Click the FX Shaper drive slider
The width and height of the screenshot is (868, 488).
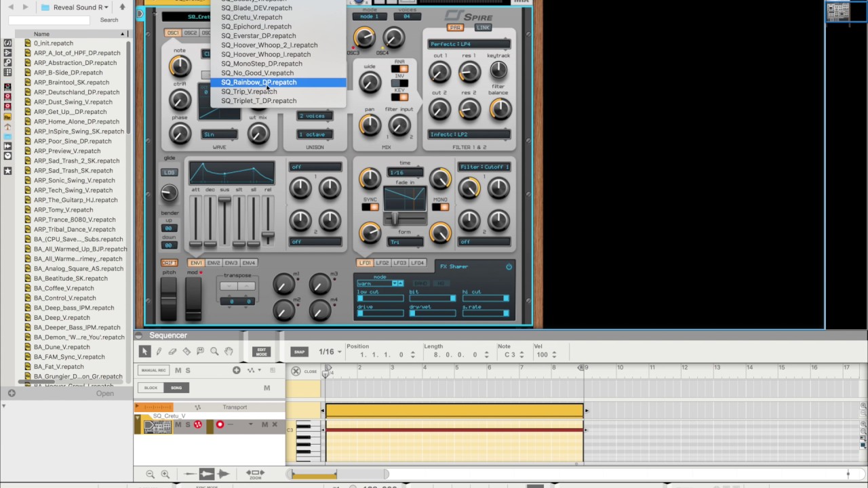(x=380, y=312)
